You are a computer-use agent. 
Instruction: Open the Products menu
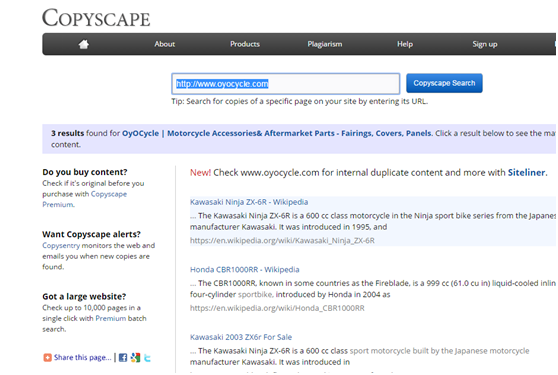[245, 44]
